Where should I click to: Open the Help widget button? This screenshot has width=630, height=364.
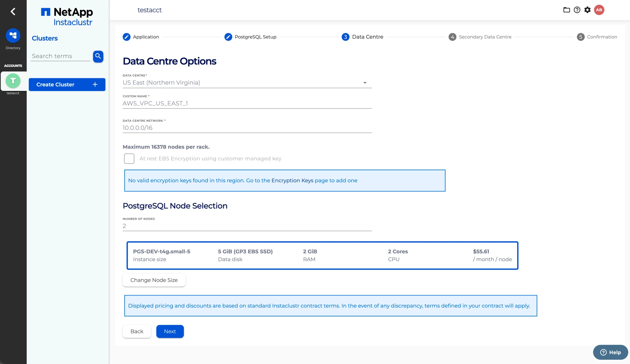click(x=610, y=353)
